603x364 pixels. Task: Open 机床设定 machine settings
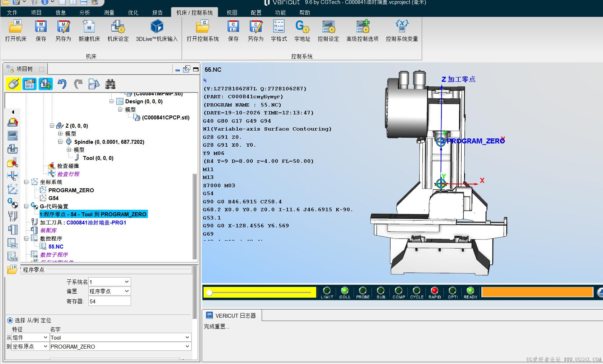(118, 27)
